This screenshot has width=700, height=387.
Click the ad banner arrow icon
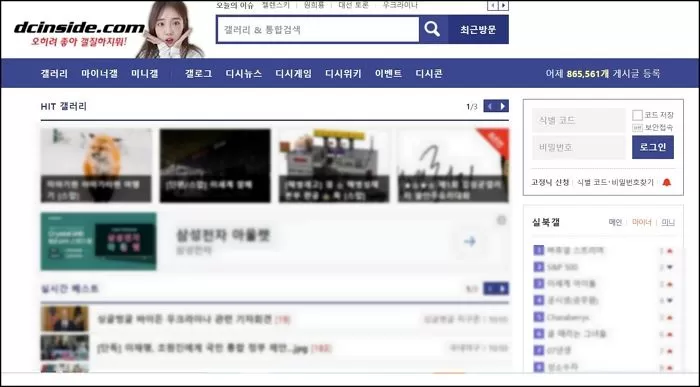click(470, 241)
